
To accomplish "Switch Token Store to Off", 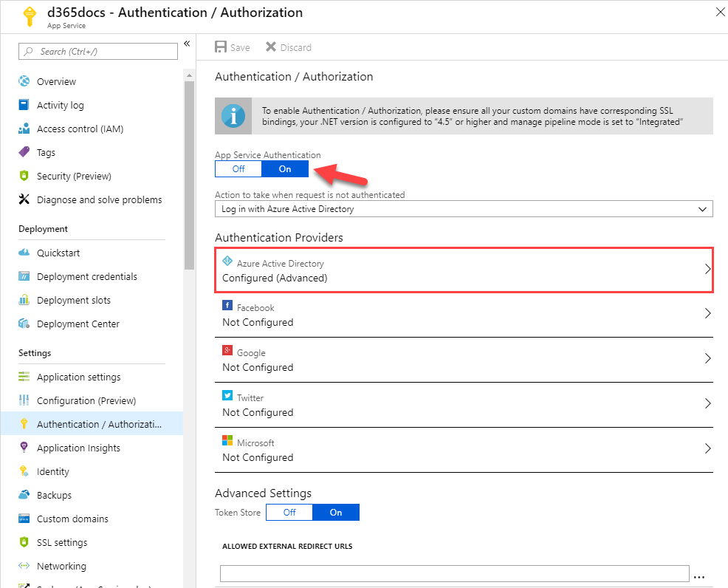I will [289, 513].
